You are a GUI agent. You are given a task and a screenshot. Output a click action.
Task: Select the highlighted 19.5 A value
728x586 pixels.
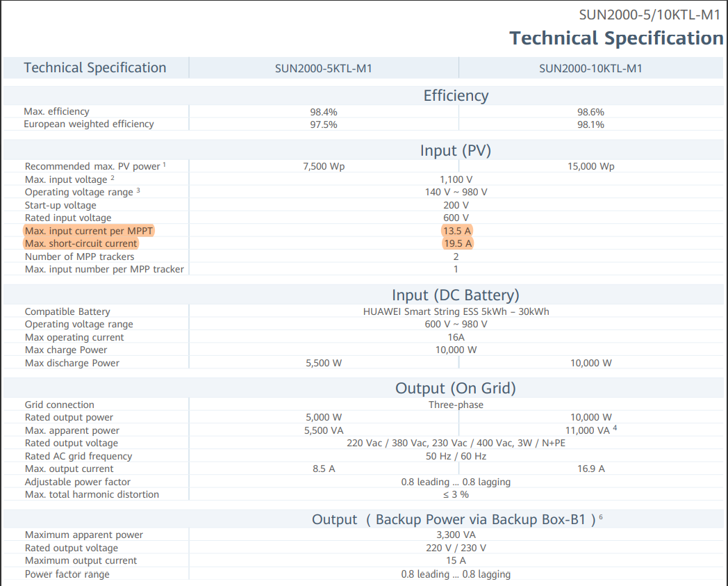[456, 244]
